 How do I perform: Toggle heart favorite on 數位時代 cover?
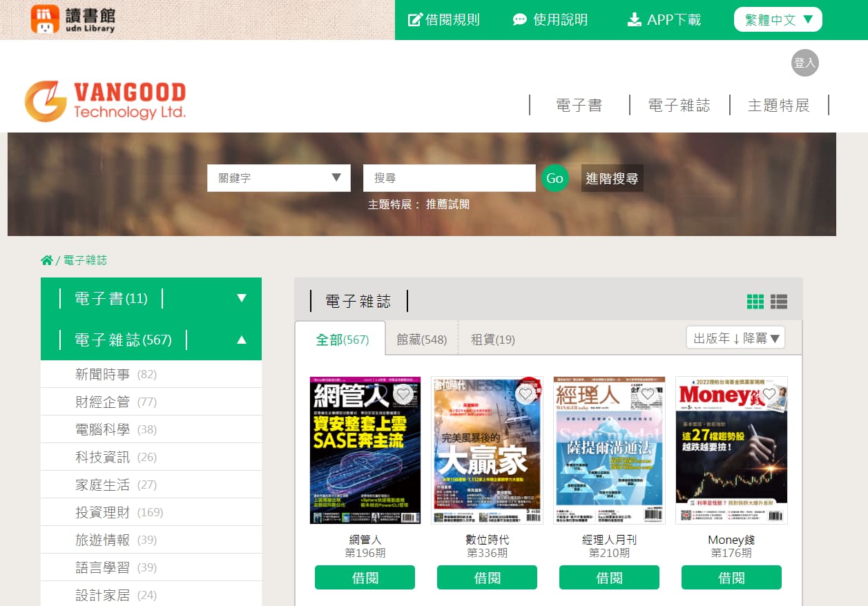point(525,394)
